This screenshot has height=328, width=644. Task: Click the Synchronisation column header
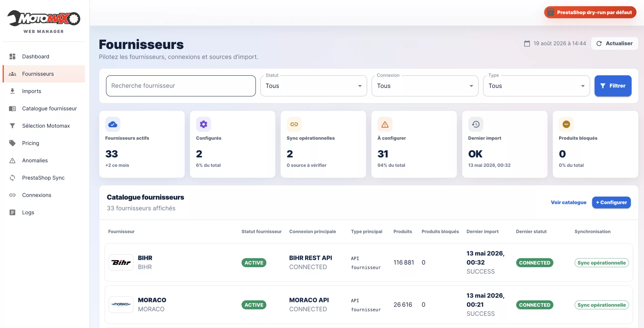coord(592,232)
